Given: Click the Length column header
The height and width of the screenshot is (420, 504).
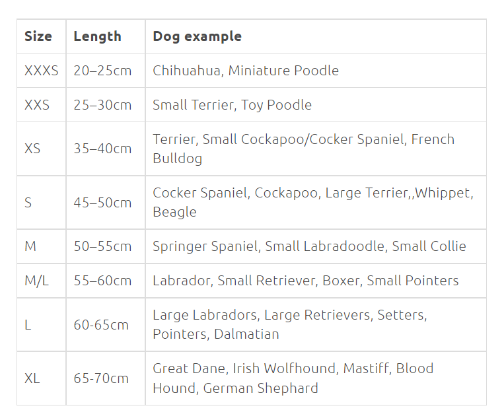Looking at the screenshot, I should [97, 36].
